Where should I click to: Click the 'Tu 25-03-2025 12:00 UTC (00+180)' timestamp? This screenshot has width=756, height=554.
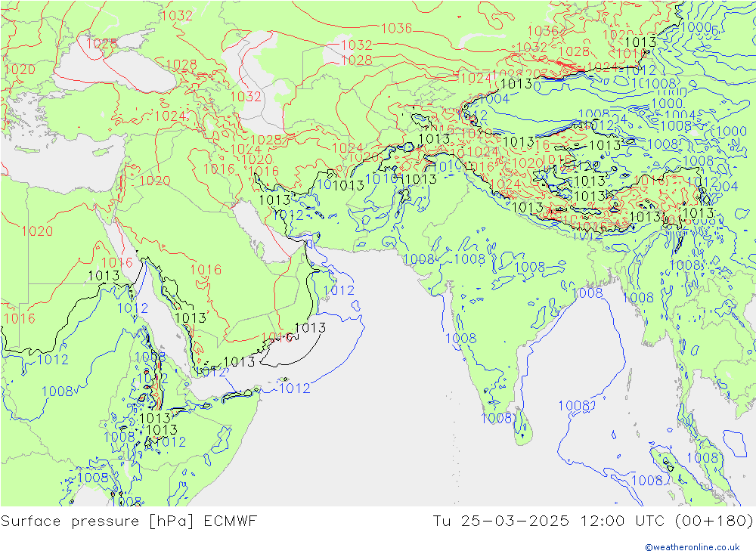point(593,522)
